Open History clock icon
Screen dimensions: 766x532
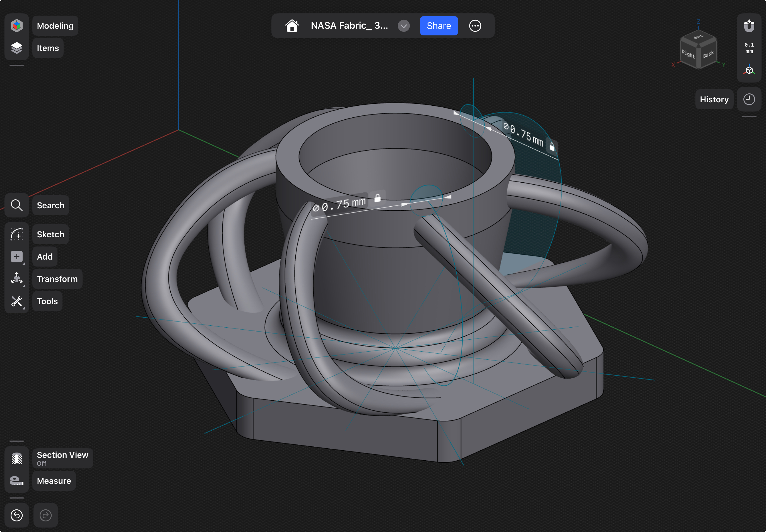pos(749,99)
